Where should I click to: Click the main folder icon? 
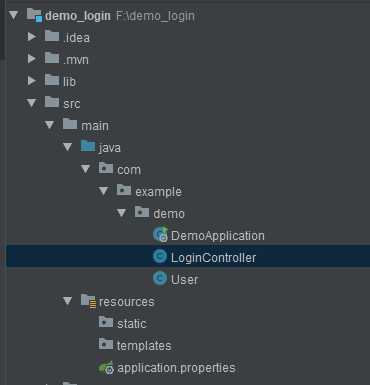tap(70, 124)
